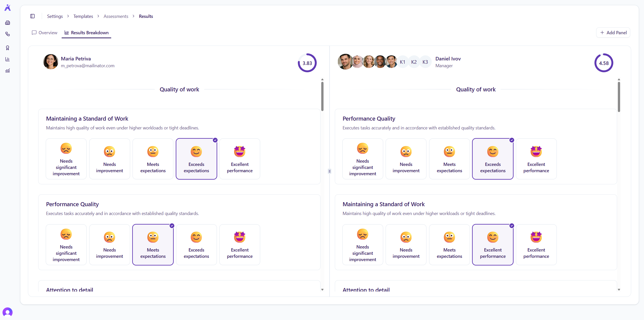644x320 pixels.
Task: Select Needs significant improvement under Maria's Maintaining a Standard
Action: [x=66, y=159]
